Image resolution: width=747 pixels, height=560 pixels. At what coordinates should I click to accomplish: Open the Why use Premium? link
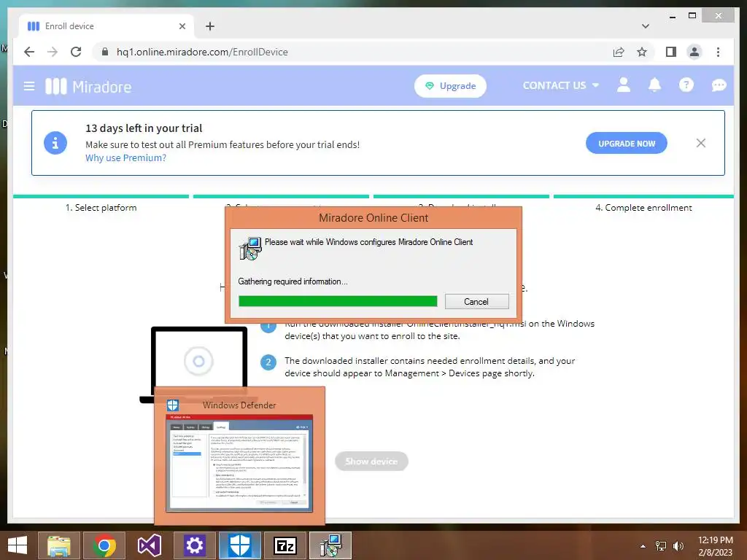click(x=125, y=157)
